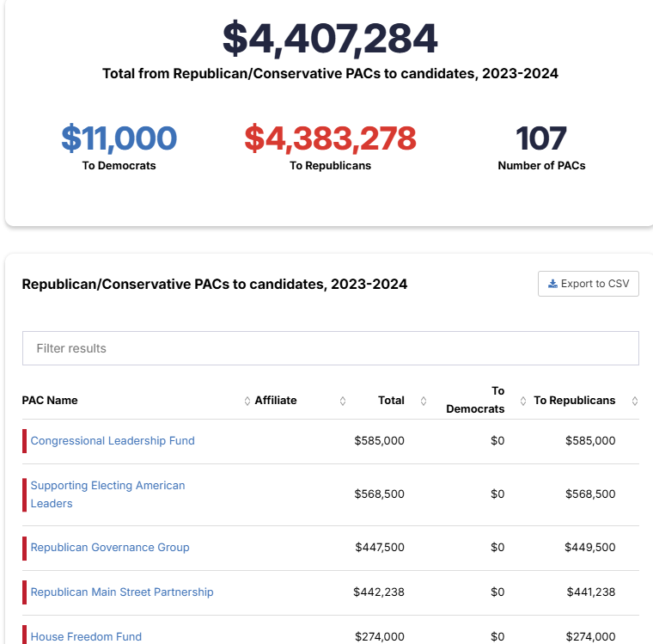Open Republican Governance Group link
Viewport: 653px width, 644px height.
[x=110, y=548]
